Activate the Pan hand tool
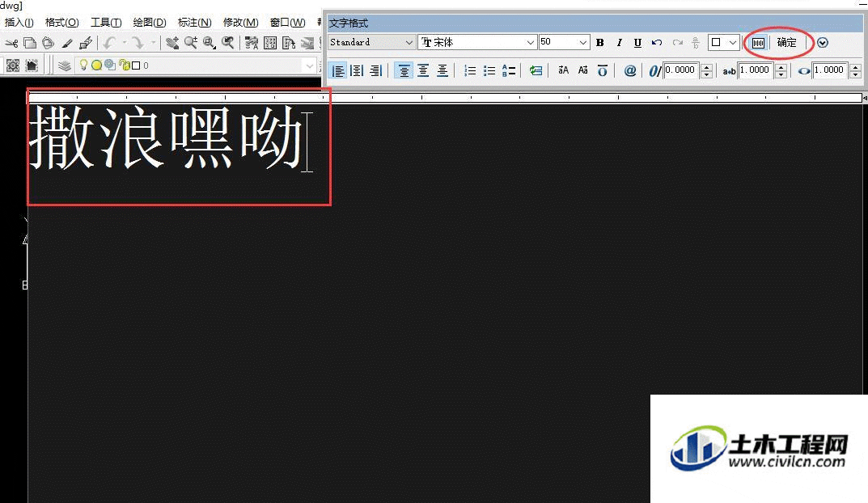Viewport: 868px width, 503px height. (172, 43)
